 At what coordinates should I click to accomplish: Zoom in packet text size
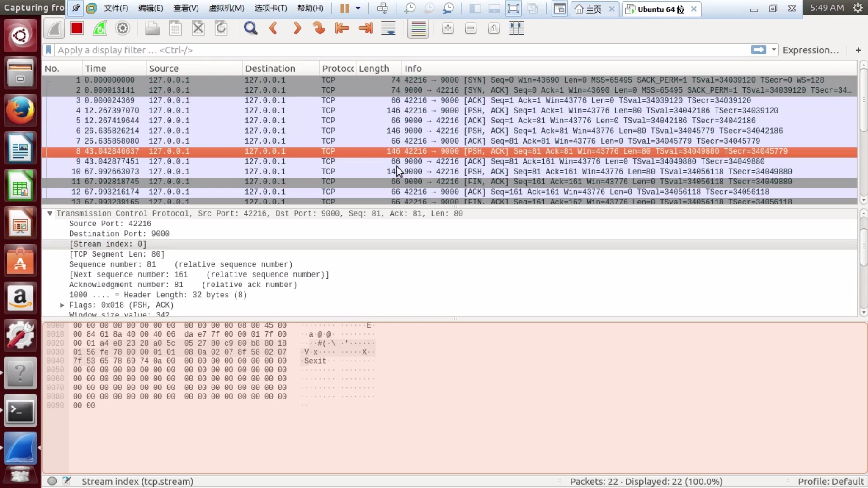(x=448, y=28)
